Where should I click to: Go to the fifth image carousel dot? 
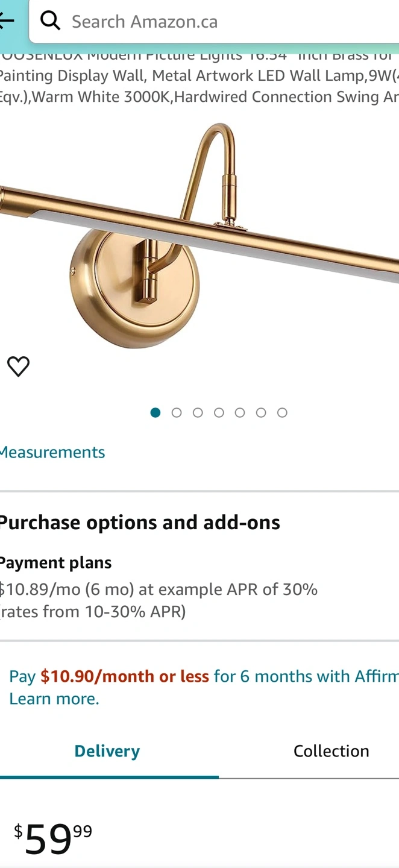pos(240,412)
